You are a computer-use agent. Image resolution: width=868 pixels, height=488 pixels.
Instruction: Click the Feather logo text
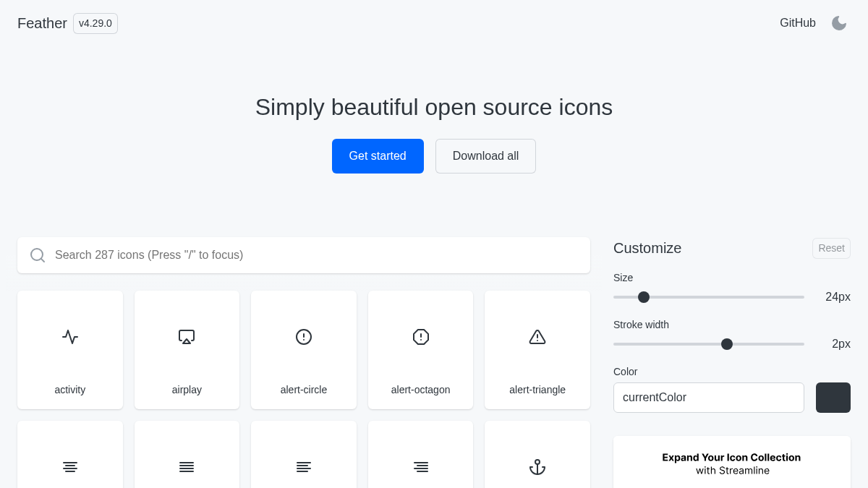point(42,23)
